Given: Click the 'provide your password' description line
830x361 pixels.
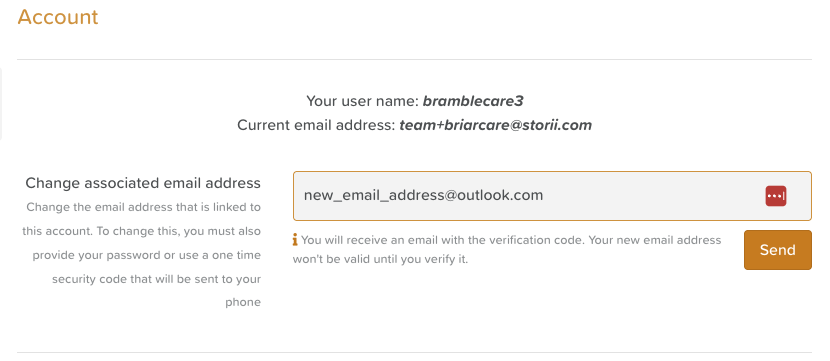Looking at the screenshot, I should tap(147, 255).
